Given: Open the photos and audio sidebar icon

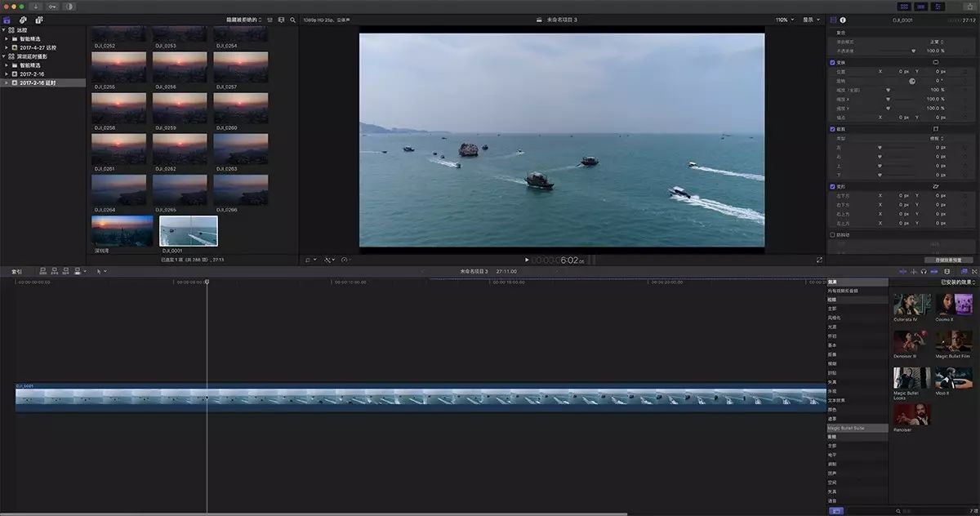Looking at the screenshot, I should [x=23, y=20].
